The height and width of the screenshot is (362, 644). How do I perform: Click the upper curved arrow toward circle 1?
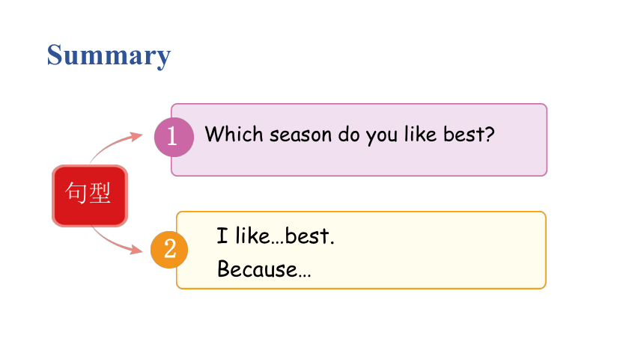coord(116,147)
